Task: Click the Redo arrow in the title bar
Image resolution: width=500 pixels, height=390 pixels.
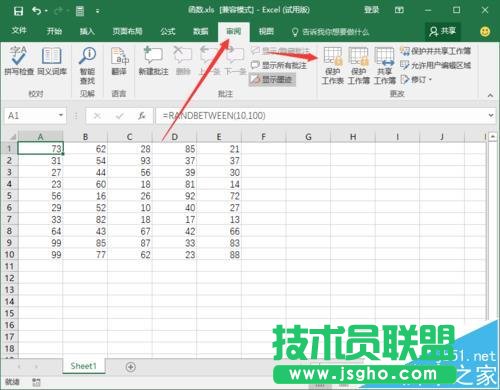Action: pos(58,11)
